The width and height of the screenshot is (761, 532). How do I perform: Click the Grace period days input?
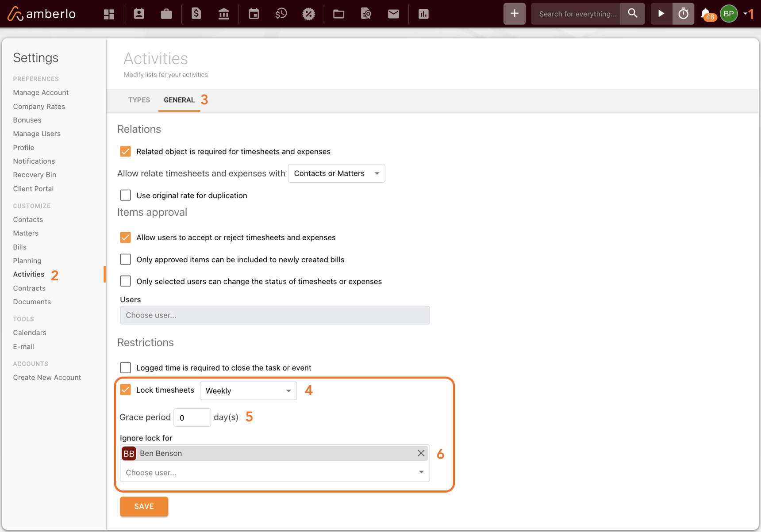192,417
